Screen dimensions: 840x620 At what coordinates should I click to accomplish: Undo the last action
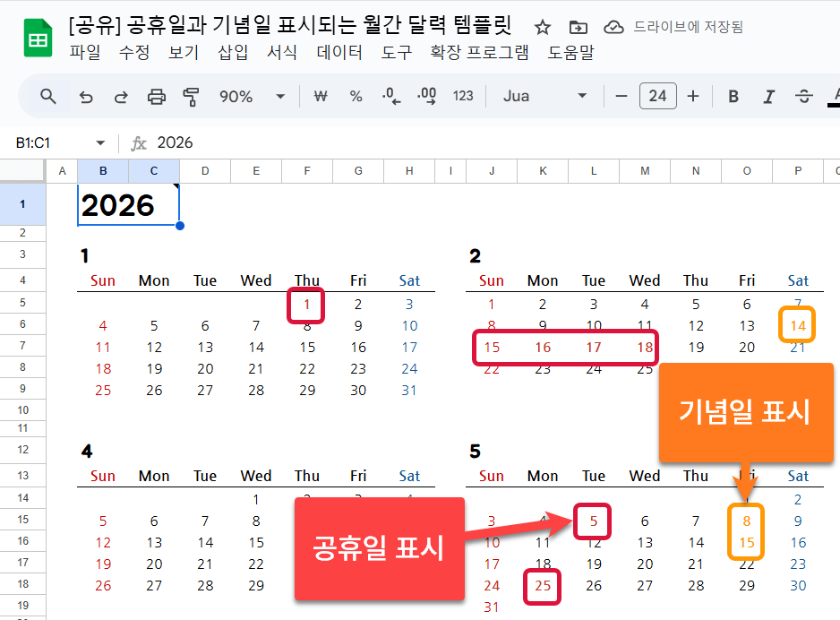coord(86,96)
